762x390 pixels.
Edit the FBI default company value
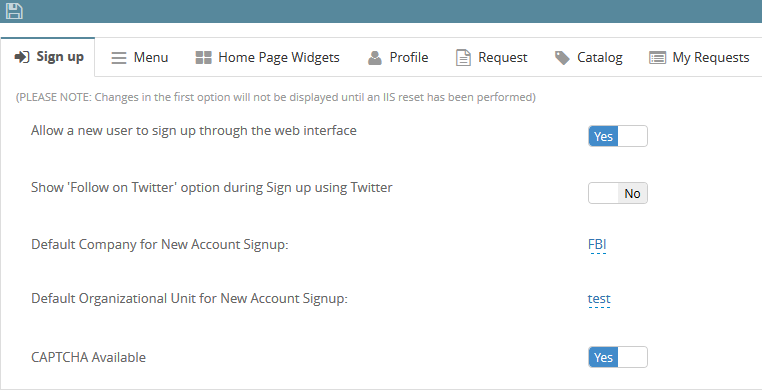[x=597, y=244]
